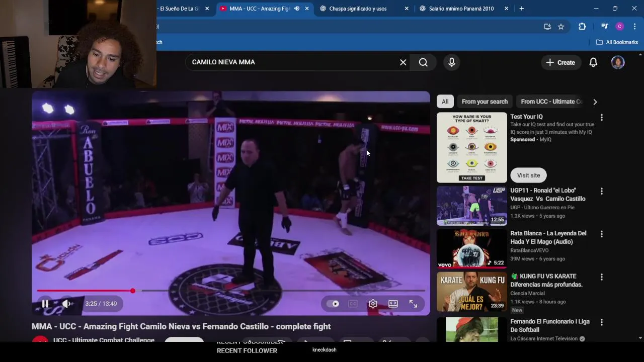Open UGP11 Ronald el Lobo video thumbnail
Image resolution: width=644 pixels, height=362 pixels.
click(472, 206)
